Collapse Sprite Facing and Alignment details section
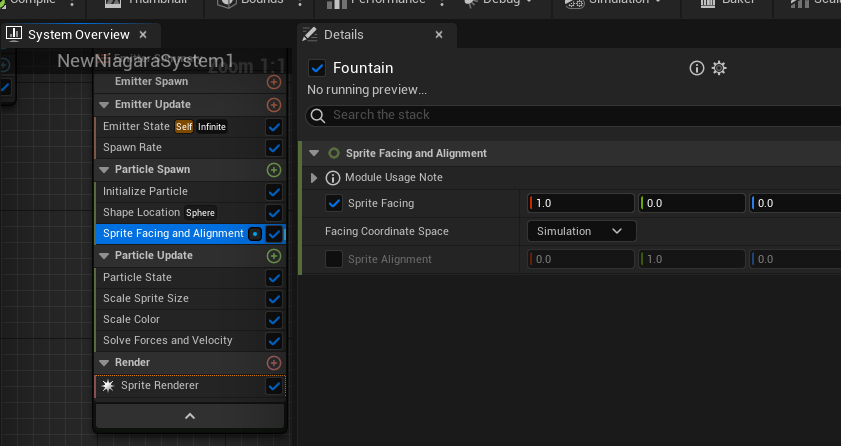Viewport: 841px width, 446px height. (314, 153)
